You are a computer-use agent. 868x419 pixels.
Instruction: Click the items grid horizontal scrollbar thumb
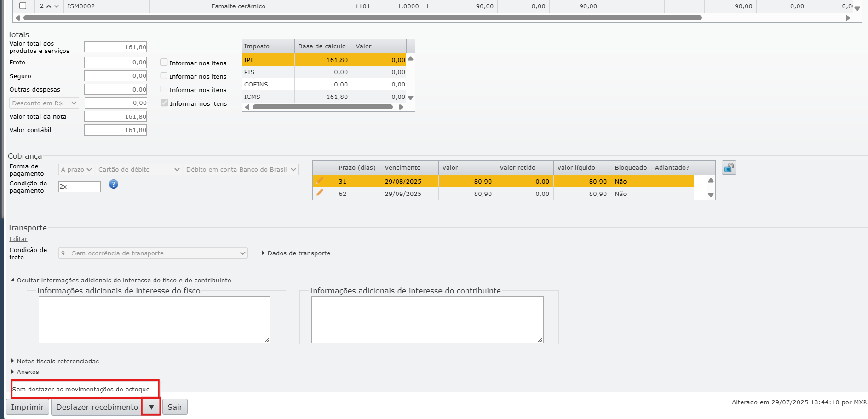point(362,18)
